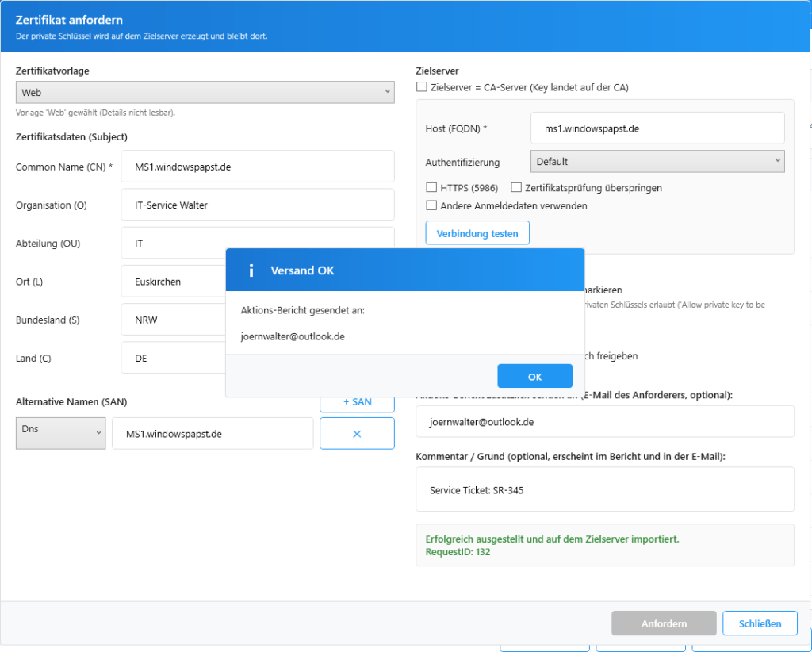Click the RequestID: 132 status text
This screenshot has width=812, height=652.
pos(458,552)
